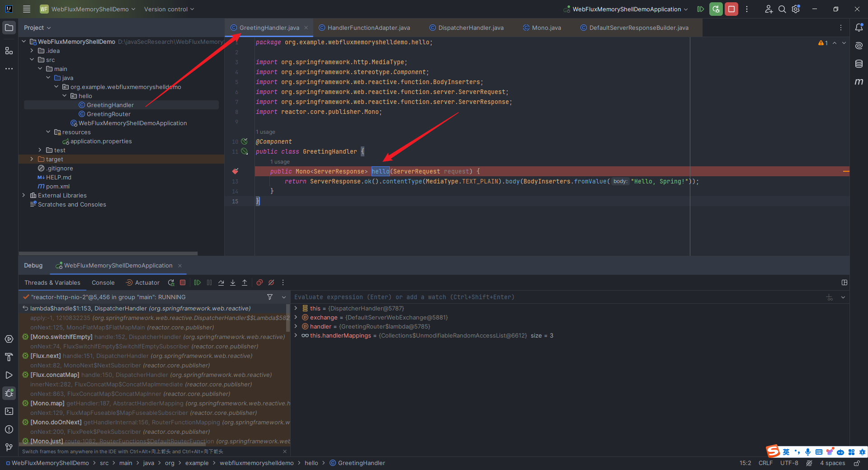Click Resume Program in debug toolbar
The height and width of the screenshot is (470, 868).
[x=198, y=282]
